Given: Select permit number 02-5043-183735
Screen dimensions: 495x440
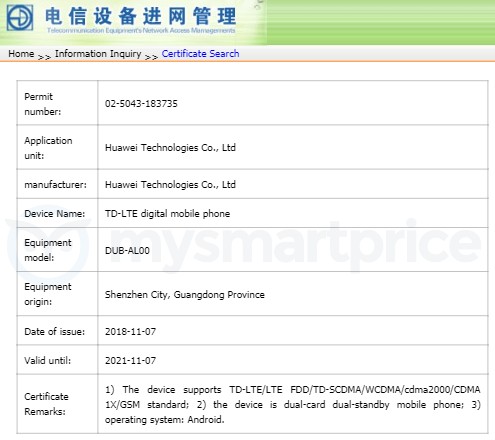Looking at the screenshot, I should point(141,103).
